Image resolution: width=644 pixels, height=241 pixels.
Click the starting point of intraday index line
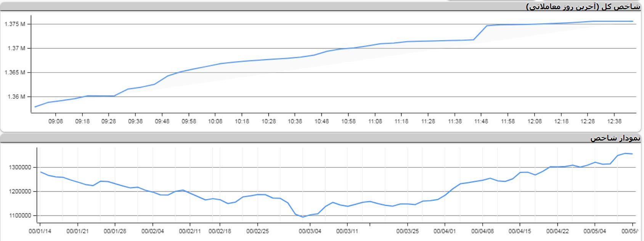(x=35, y=107)
